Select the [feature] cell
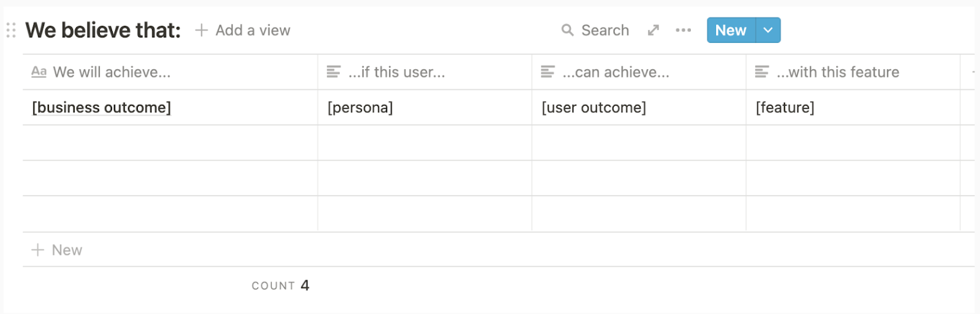 click(x=853, y=107)
